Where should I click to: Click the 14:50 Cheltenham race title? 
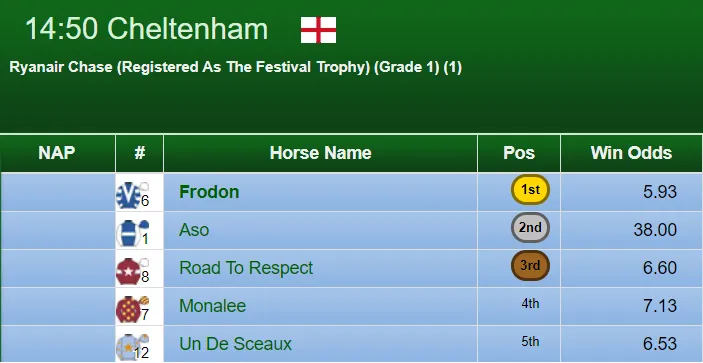pos(147,29)
